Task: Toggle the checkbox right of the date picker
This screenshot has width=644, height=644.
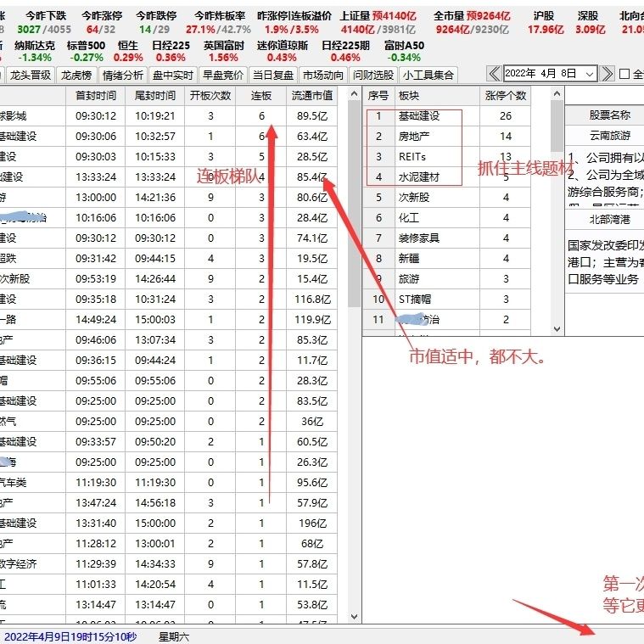Action: (624, 74)
